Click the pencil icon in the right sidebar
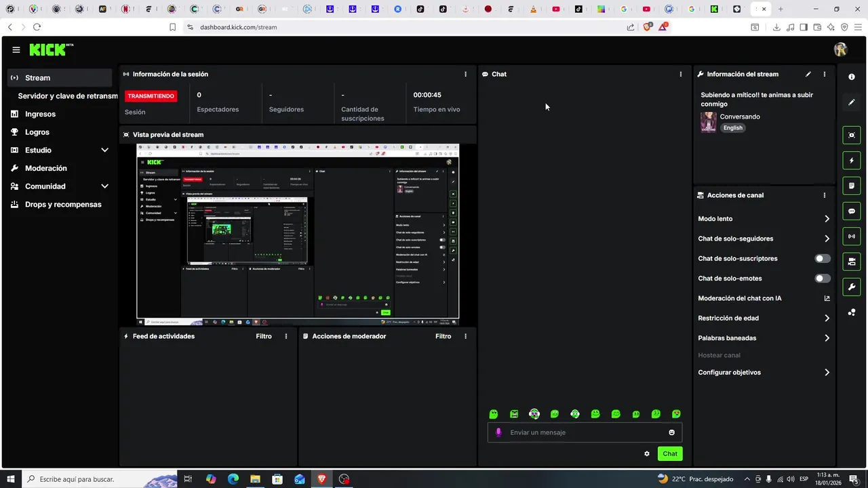The height and width of the screenshot is (488, 868). point(852,102)
